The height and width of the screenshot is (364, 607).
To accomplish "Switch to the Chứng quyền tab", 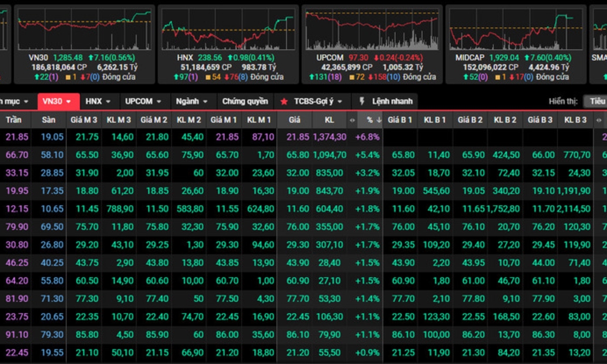I will [245, 101].
